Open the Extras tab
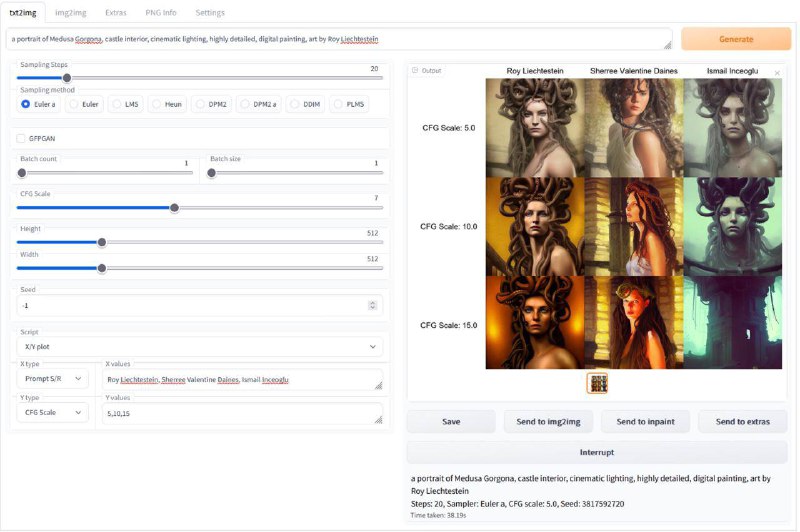The image size is (800, 532). 116,13
